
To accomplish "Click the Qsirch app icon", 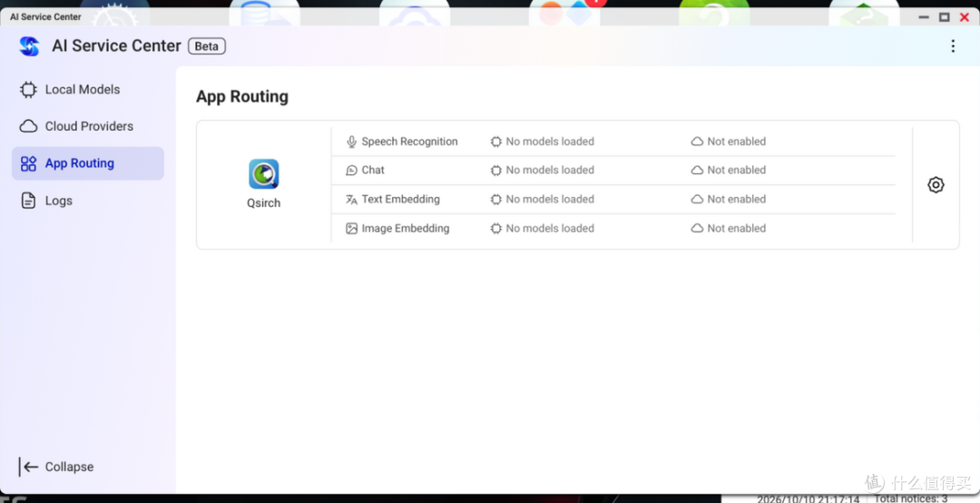I will tap(264, 174).
